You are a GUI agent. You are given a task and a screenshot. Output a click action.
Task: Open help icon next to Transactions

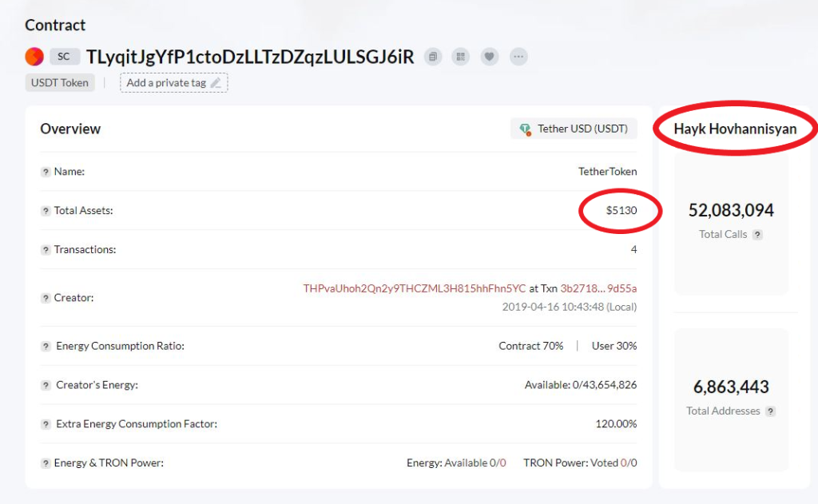coord(46,250)
